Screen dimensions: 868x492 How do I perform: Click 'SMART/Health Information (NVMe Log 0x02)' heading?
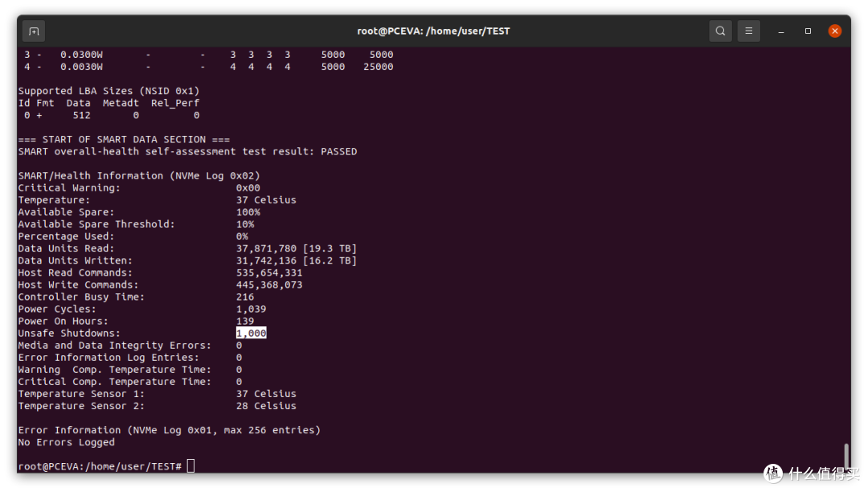139,176
